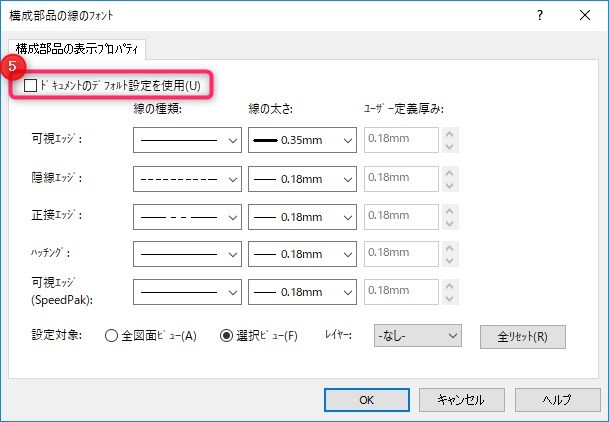This screenshot has width=609, height=422.
Task: Open 可視エッジ (SpeedPak) line type dropdown
Action: pos(187,291)
